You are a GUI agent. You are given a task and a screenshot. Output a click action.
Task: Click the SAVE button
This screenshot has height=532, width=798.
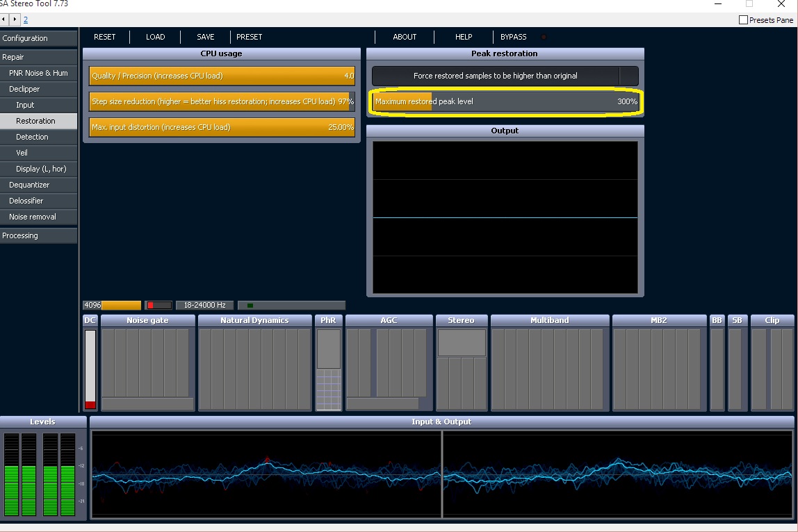[205, 37]
